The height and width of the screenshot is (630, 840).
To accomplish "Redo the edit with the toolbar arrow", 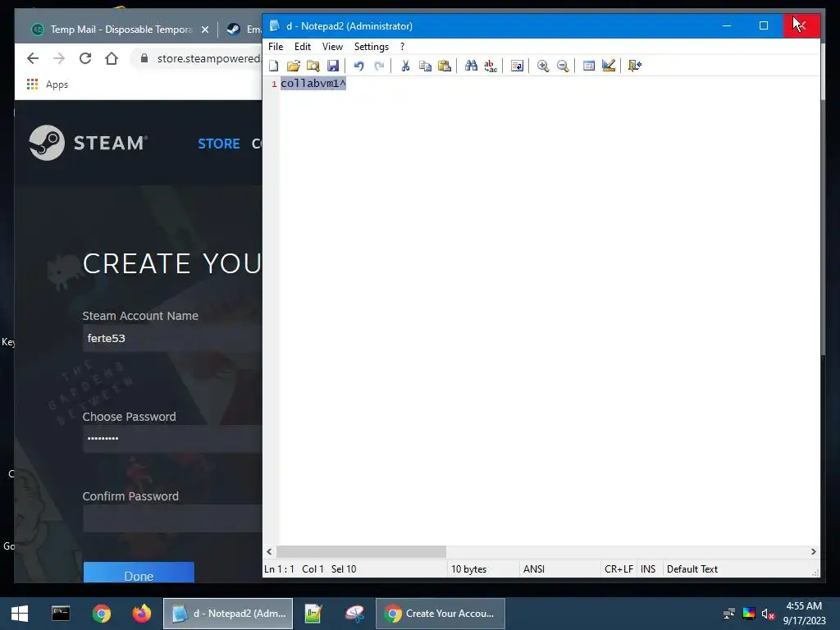I will pos(379,66).
